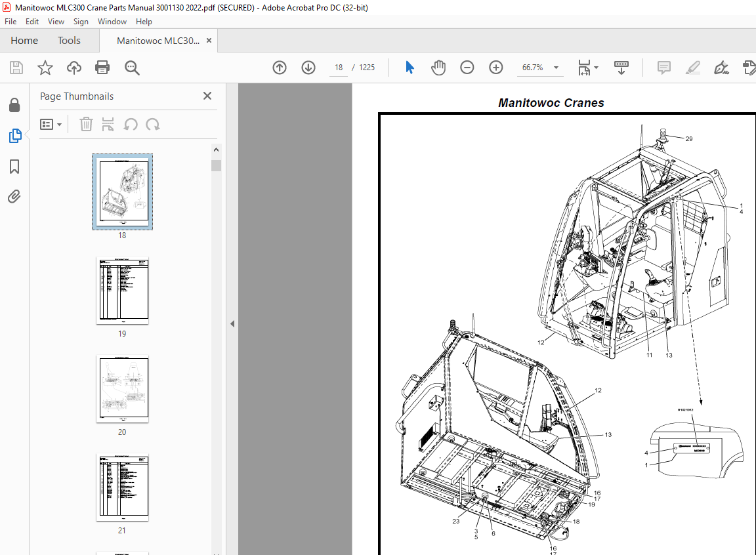The height and width of the screenshot is (555, 756).
Task: Open page fit options dropdown arrow
Action: (597, 68)
